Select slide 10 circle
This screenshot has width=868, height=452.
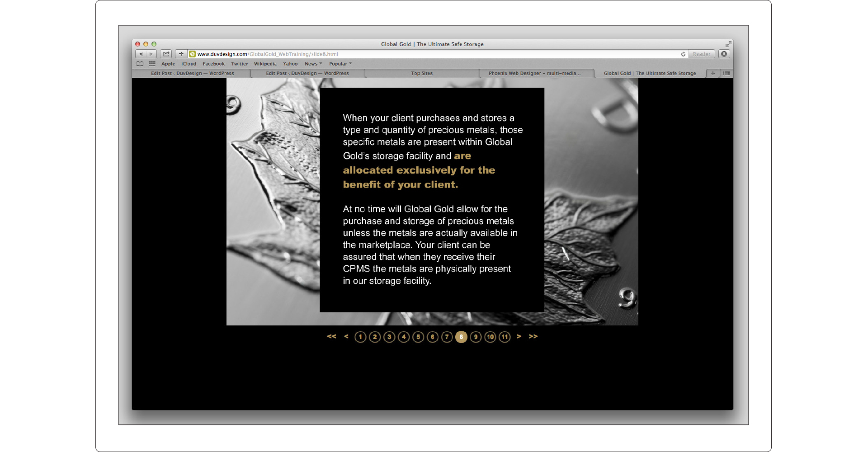490,337
